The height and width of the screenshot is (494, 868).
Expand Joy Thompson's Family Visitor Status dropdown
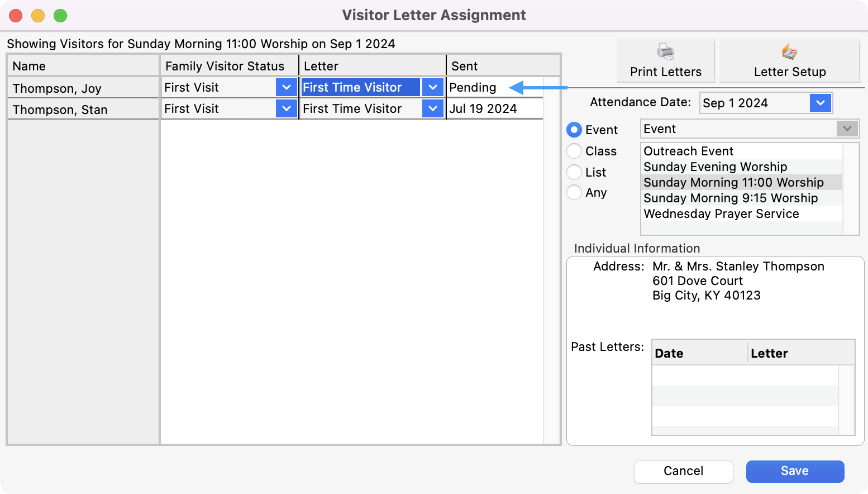286,88
